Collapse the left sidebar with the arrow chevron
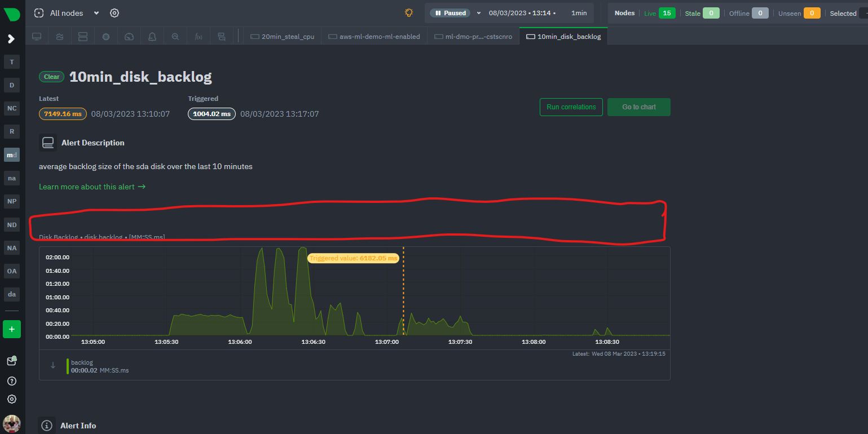868x434 pixels. 11,38
